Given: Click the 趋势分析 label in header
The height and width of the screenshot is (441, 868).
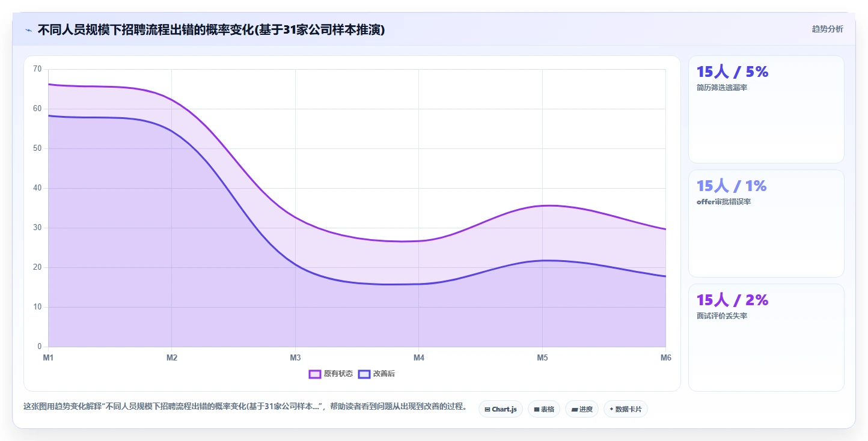Looking at the screenshot, I should point(827,29).
